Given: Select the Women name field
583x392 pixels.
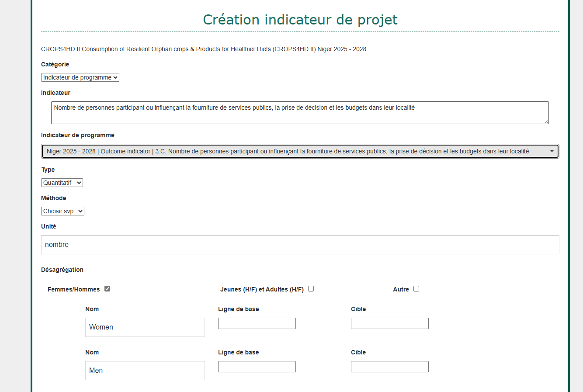Looking at the screenshot, I should coord(145,327).
